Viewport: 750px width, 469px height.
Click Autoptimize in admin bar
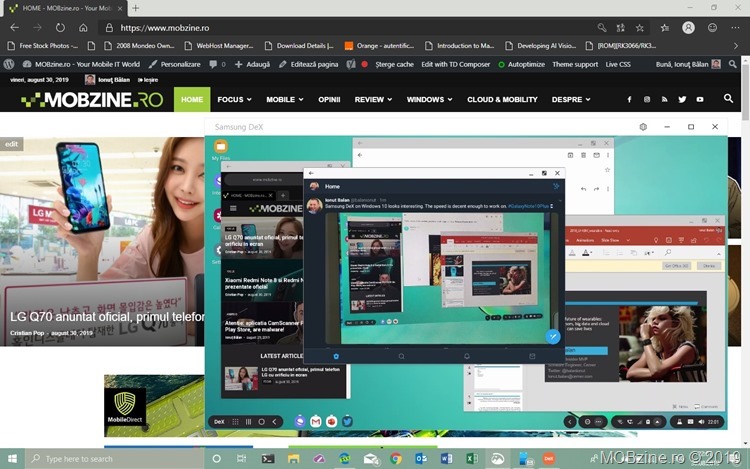521,64
